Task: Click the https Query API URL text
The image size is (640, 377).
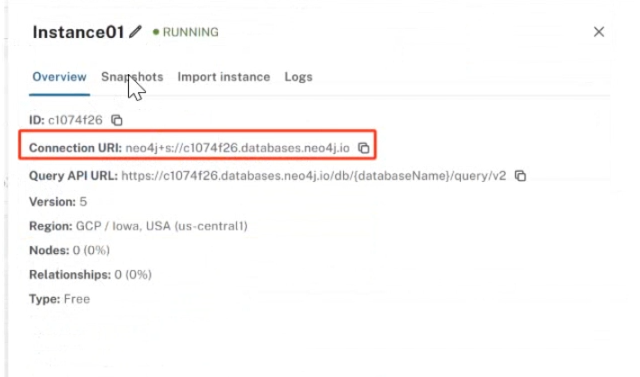Action: pyautogui.click(x=313, y=176)
